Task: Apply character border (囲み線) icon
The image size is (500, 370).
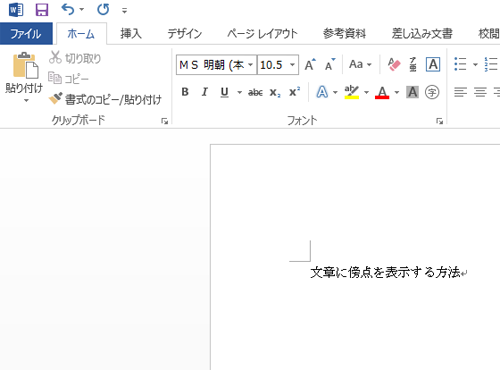Action: click(433, 64)
